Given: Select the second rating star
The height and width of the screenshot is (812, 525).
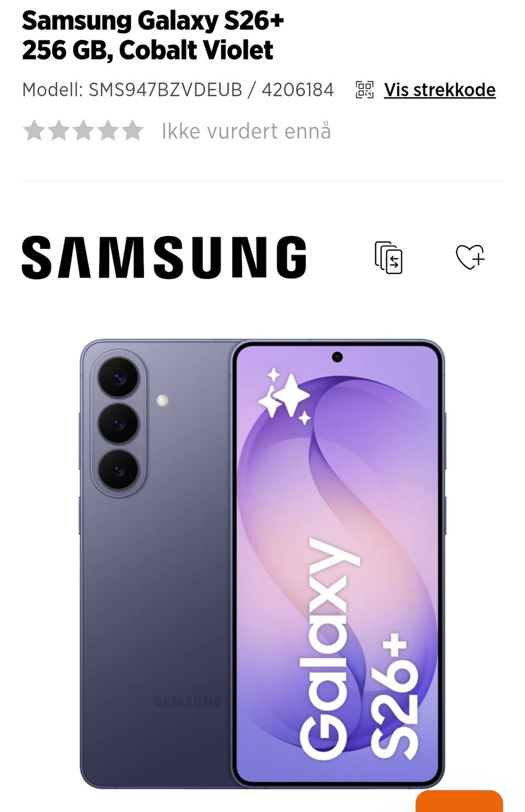Looking at the screenshot, I should click(59, 131).
